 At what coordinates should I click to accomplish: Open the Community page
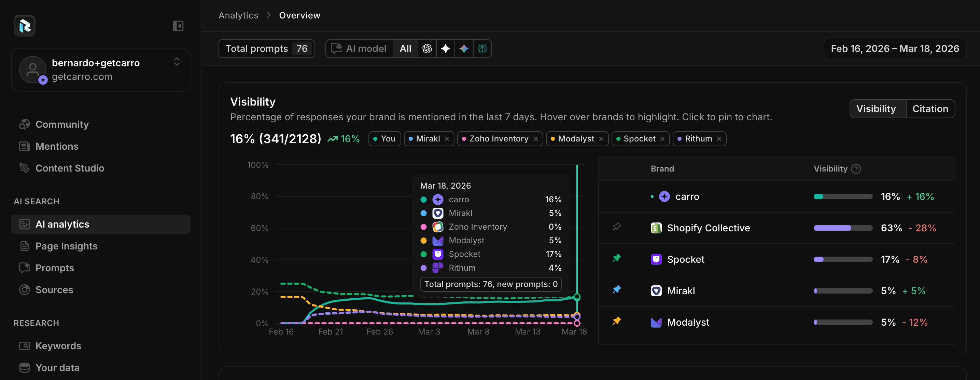(62, 124)
